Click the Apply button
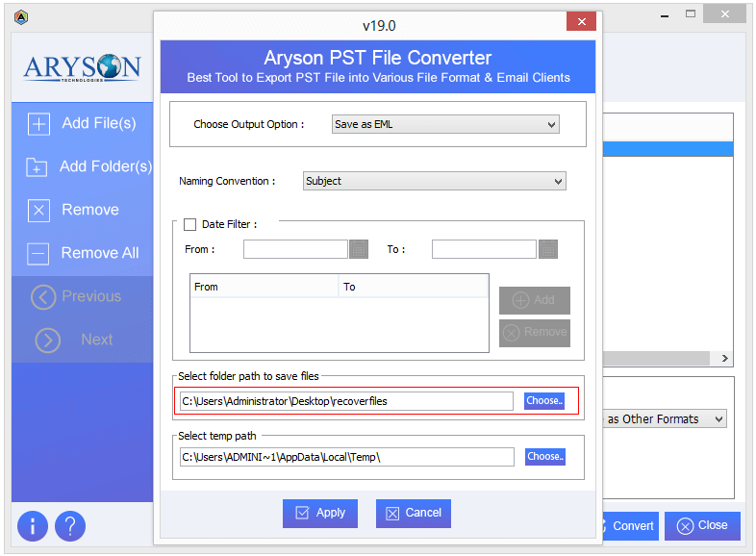This screenshot has height=556, width=756. coord(320,513)
